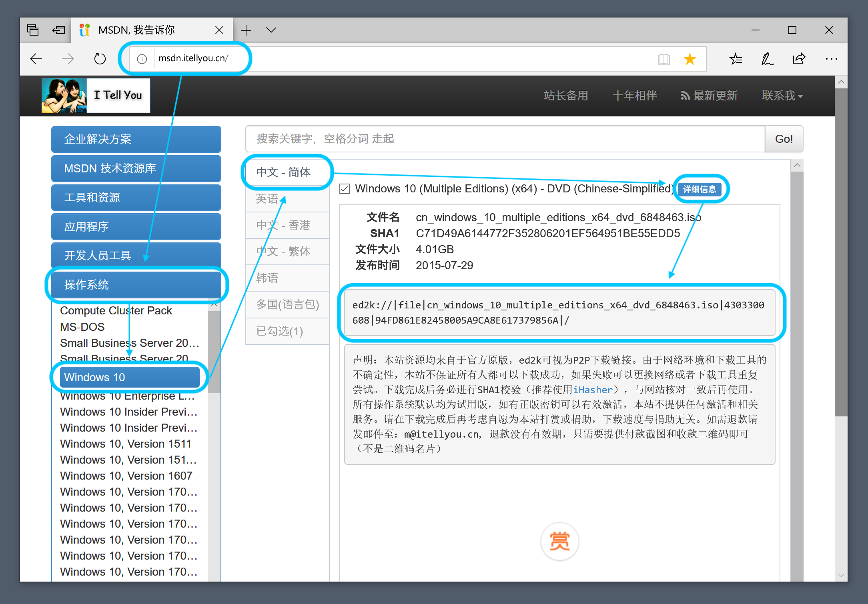Open the Favorites hub icon

coord(736,59)
